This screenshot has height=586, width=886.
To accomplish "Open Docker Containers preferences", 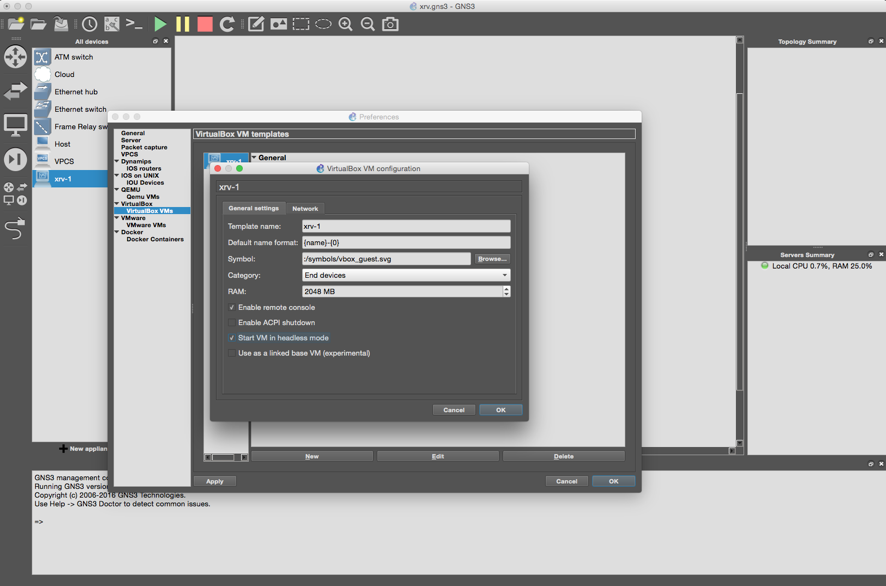I will pyautogui.click(x=155, y=239).
